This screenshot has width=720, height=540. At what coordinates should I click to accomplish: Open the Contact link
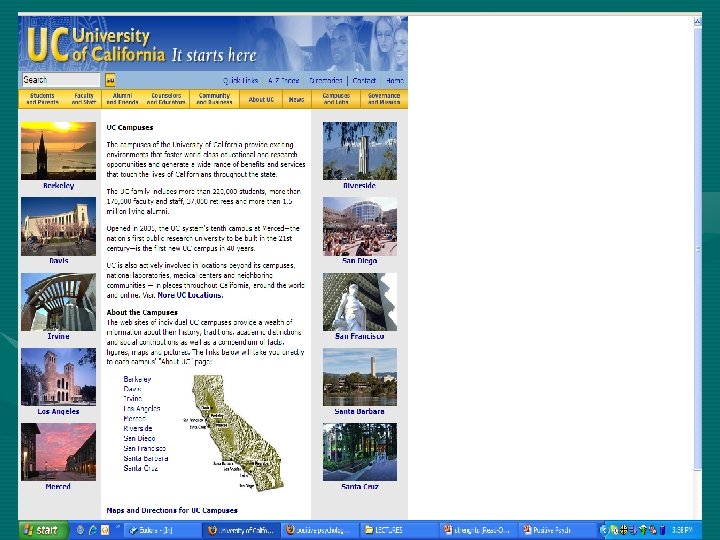click(364, 80)
